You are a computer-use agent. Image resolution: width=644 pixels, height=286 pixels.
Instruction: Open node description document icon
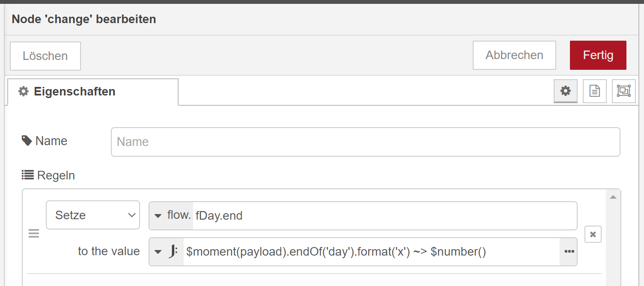tap(595, 91)
